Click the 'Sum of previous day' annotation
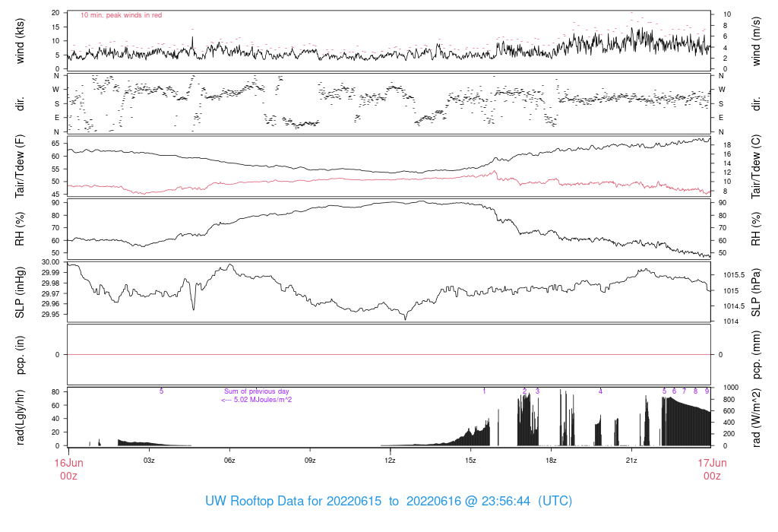 pos(257,391)
